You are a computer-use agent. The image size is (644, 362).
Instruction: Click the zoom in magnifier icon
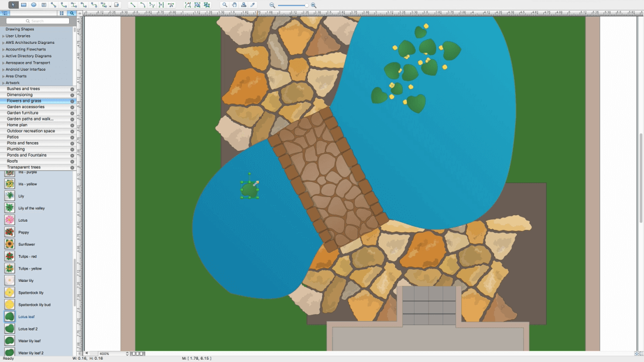coord(313,5)
